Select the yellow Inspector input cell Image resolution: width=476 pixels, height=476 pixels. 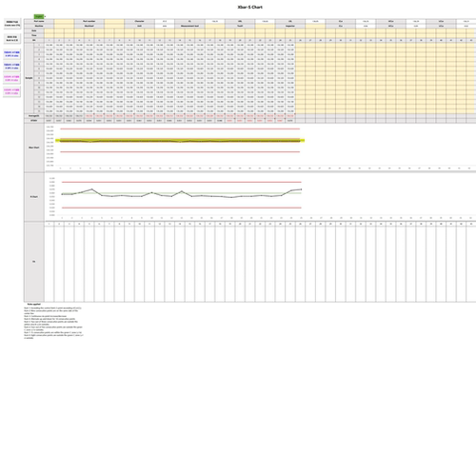point(315,26)
